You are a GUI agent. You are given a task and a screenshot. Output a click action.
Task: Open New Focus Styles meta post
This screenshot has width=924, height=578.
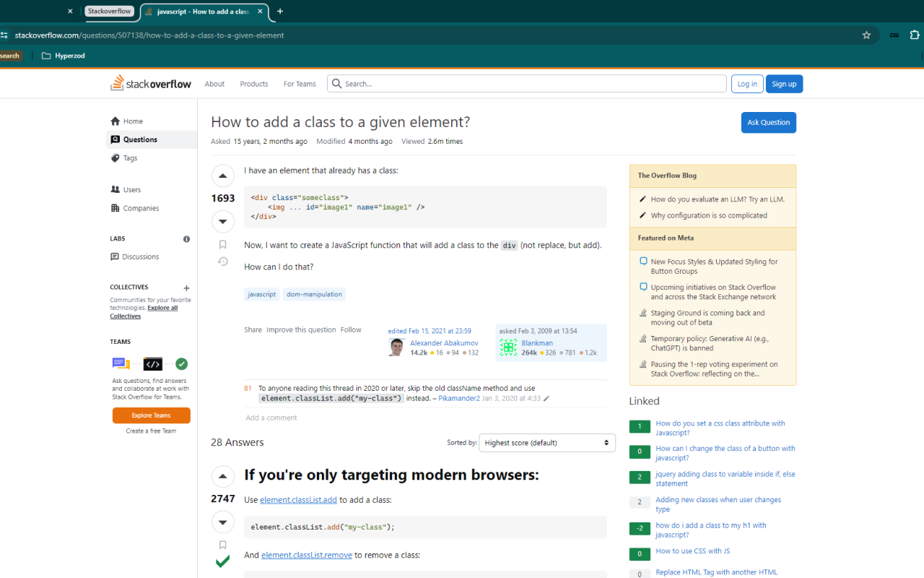714,267
